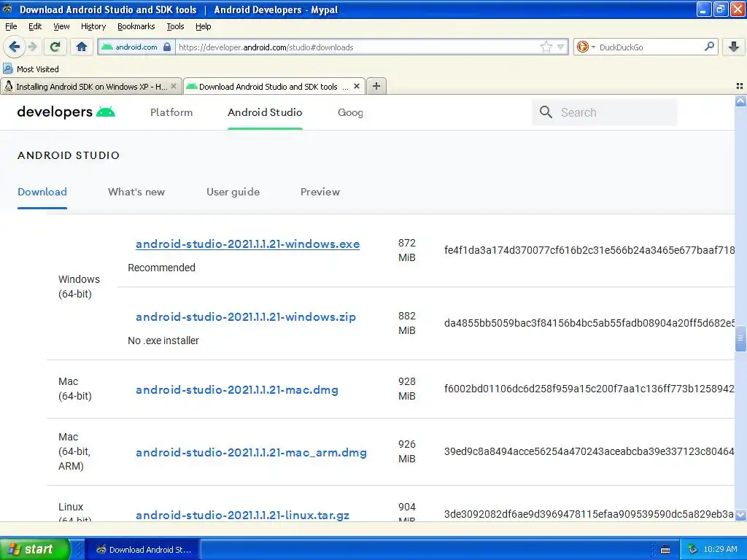
Task: Click the Mypal title bar app icon
Action: (x=7, y=9)
